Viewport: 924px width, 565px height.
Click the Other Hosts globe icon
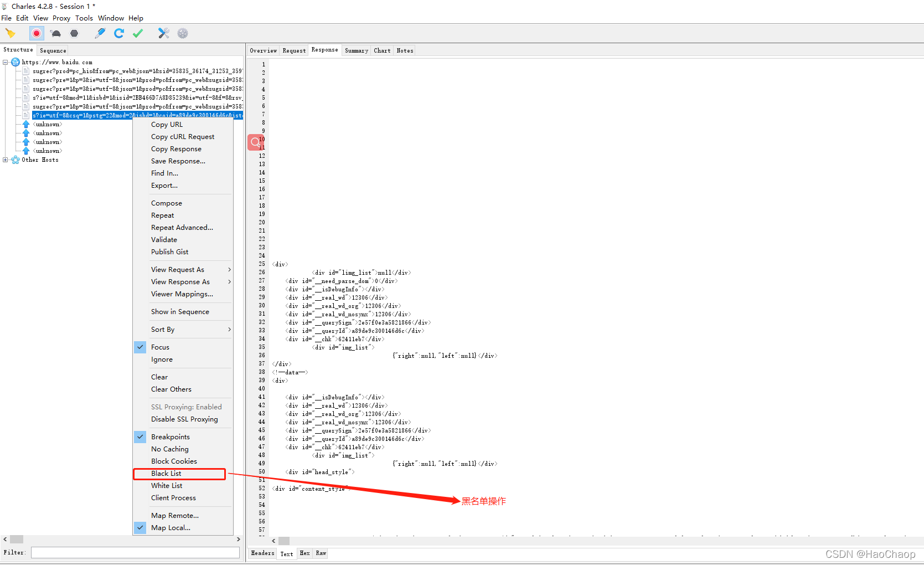pos(16,160)
